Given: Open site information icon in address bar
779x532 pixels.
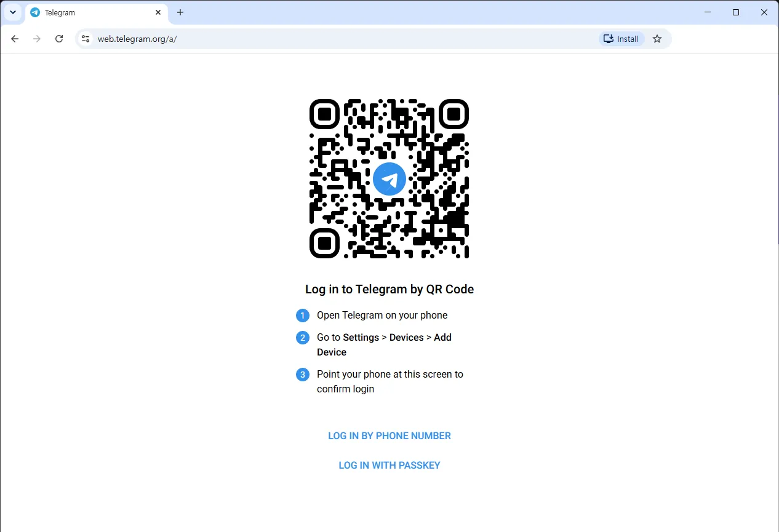Looking at the screenshot, I should point(86,39).
